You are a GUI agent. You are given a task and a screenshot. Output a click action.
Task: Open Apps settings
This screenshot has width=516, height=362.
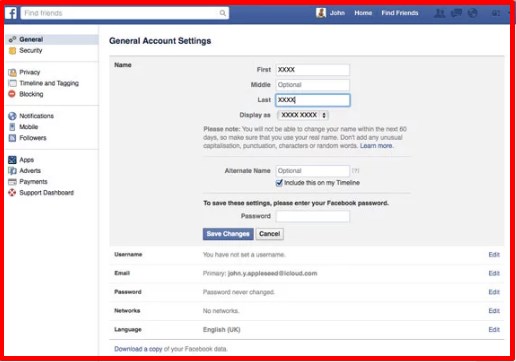(27, 160)
